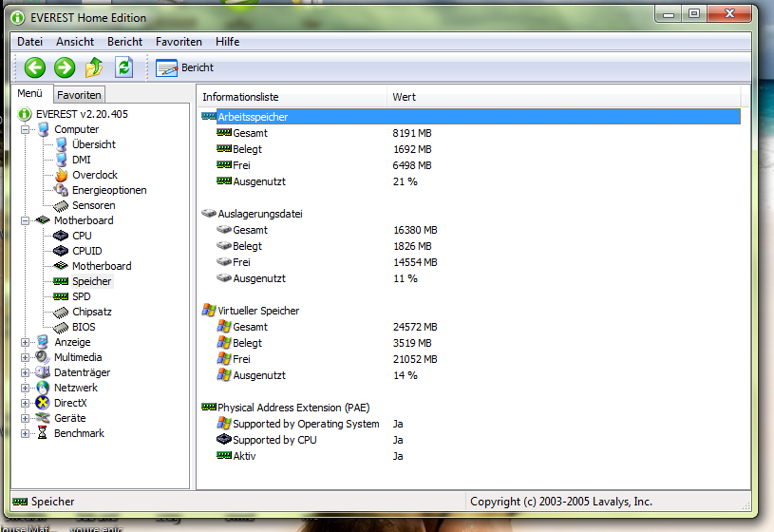Click the Informationsliste column header
This screenshot has height=532, width=774.
[x=240, y=97]
